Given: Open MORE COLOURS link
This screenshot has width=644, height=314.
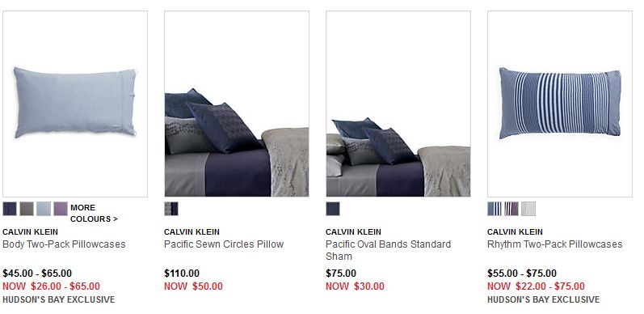Looking at the screenshot, I should click(x=94, y=213).
